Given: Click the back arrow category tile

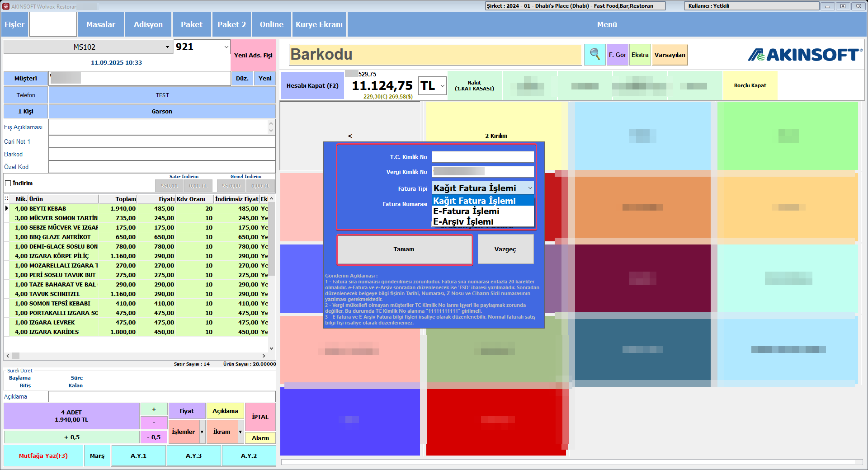Looking at the screenshot, I should pyautogui.click(x=350, y=136).
